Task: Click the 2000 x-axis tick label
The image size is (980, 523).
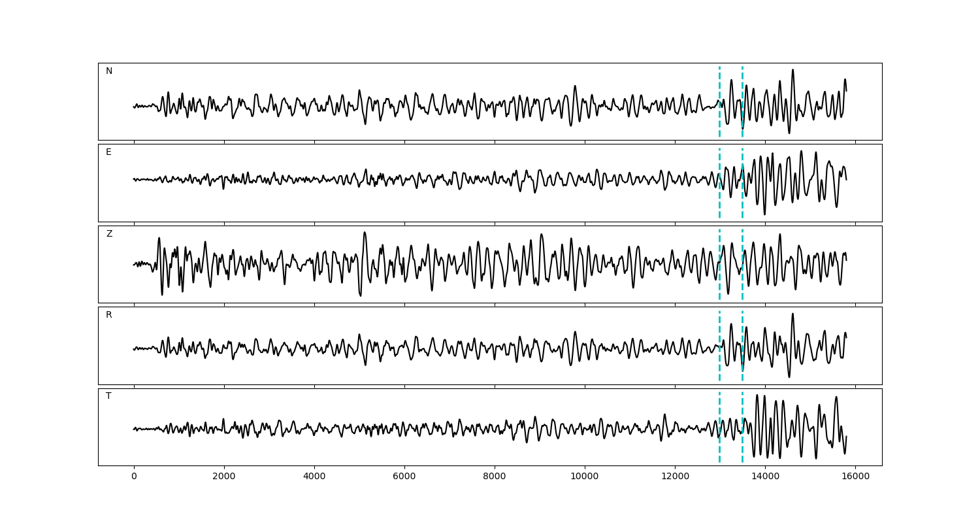Action: (x=224, y=477)
